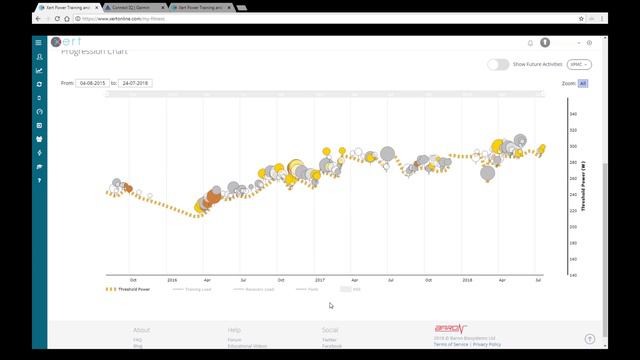Click the Xert logo

pos(66,42)
